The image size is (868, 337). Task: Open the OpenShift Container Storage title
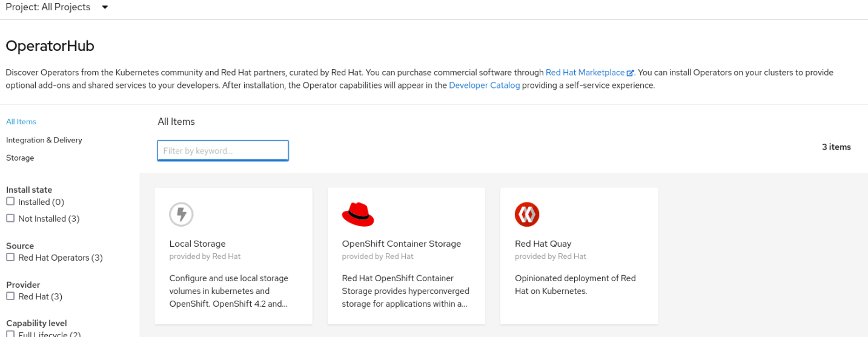[401, 244]
